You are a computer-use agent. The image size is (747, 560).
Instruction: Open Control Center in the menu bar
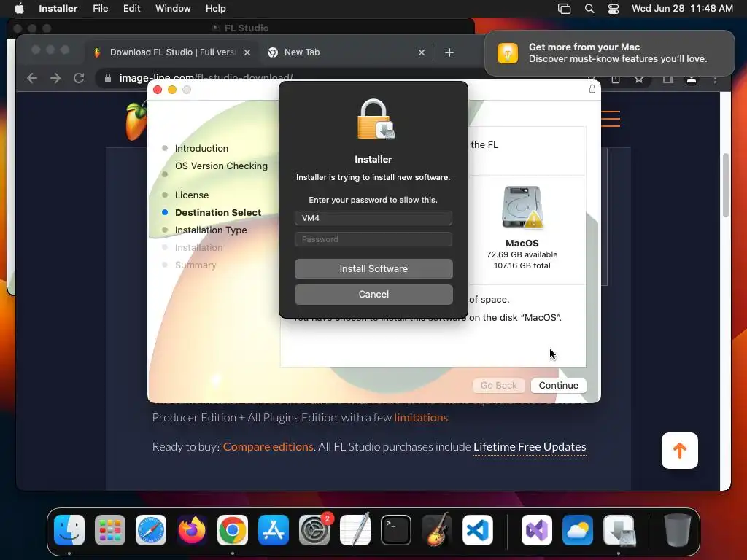[613, 9]
